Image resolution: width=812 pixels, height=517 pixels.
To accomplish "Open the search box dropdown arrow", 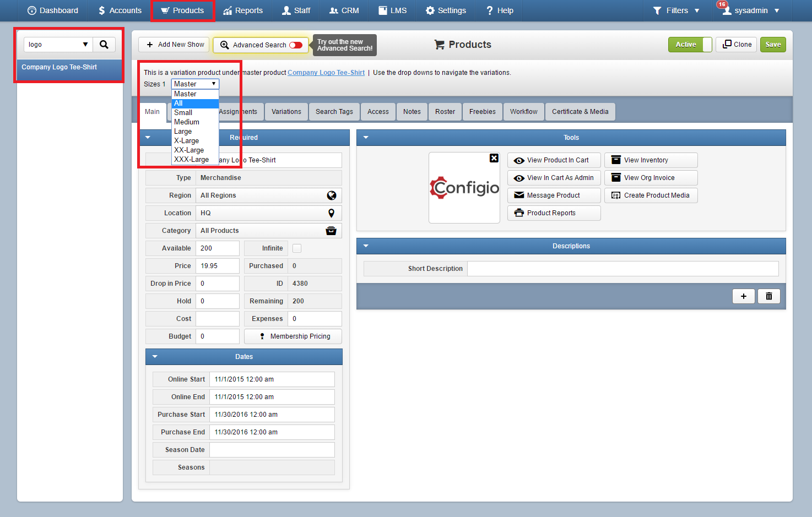I will [x=85, y=45].
